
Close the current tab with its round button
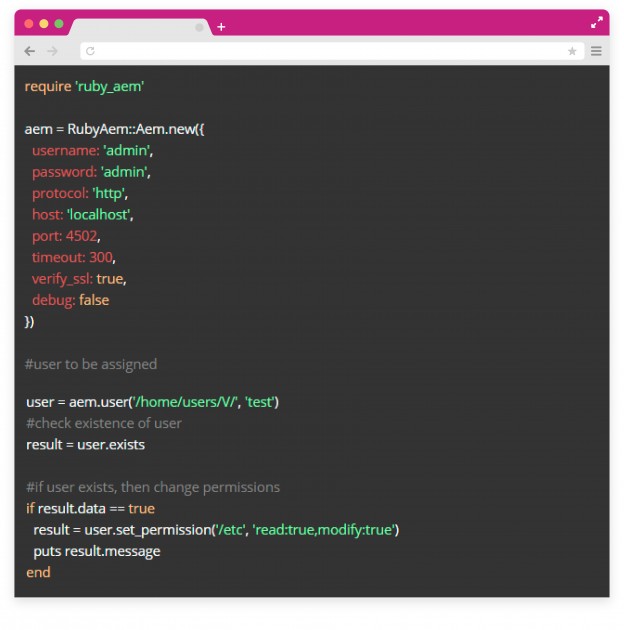[199, 28]
